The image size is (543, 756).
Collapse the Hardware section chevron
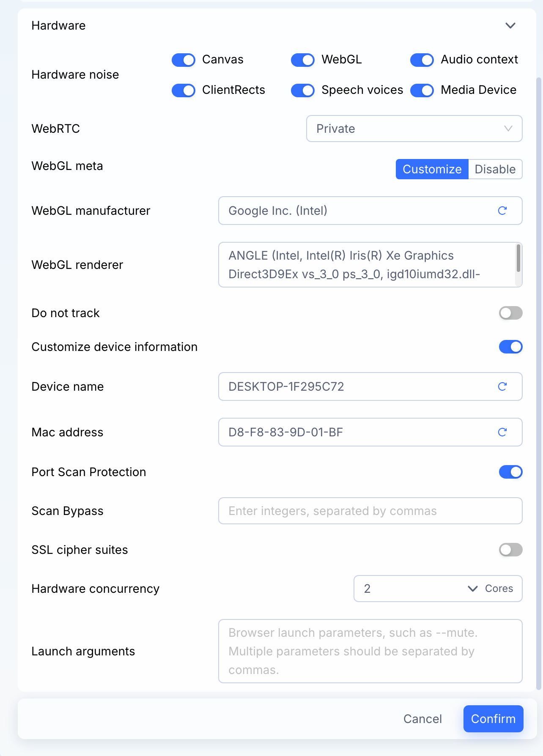[510, 25]
